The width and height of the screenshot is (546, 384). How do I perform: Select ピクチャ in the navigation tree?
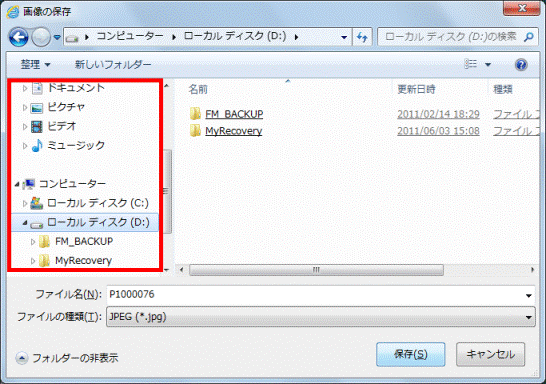pos(66,107)
